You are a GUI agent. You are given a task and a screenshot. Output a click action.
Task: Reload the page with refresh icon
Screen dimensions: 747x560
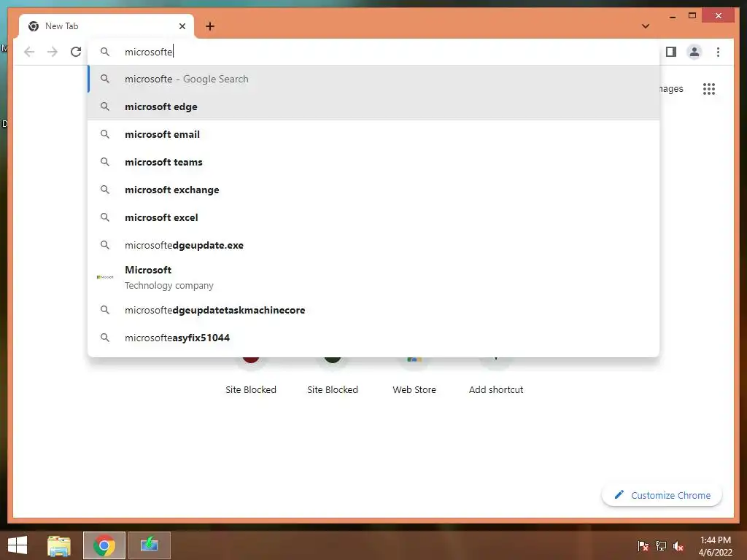pyautogui.click(x=76, y=52)
